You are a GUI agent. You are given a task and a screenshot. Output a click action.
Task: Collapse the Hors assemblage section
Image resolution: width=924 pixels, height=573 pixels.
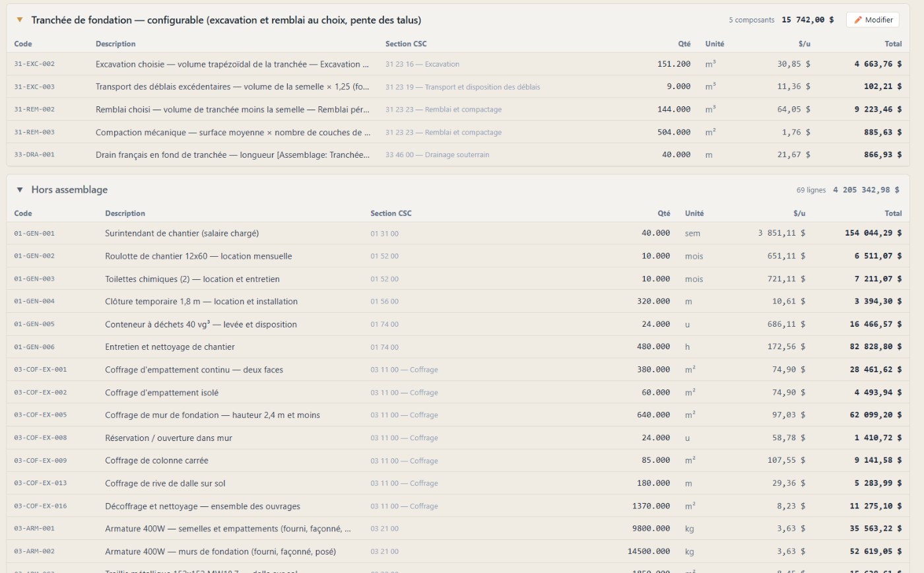[20, 189]
